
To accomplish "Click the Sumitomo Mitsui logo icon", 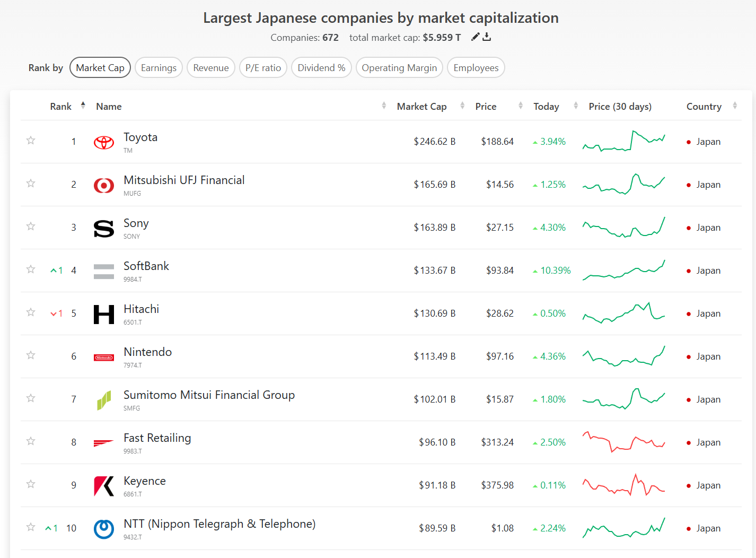I will 104,400.
